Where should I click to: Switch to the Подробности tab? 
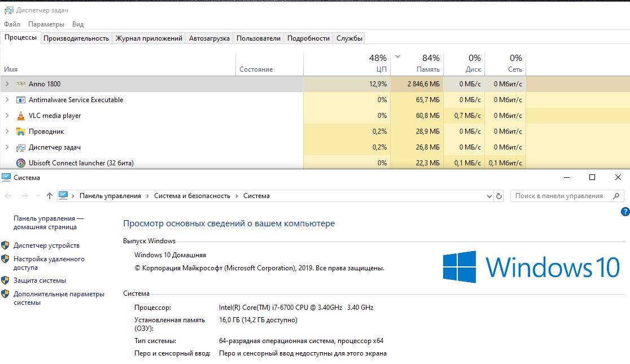(308, 38)
